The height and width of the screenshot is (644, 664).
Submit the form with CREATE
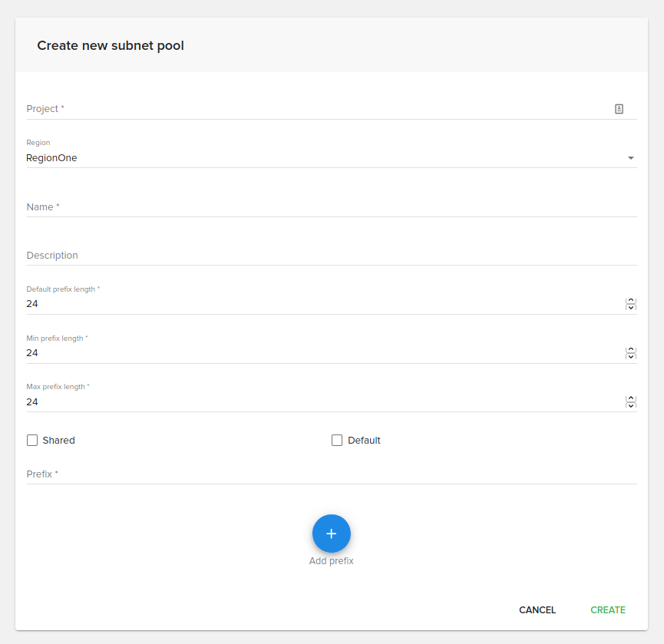(x=607, y=610)
